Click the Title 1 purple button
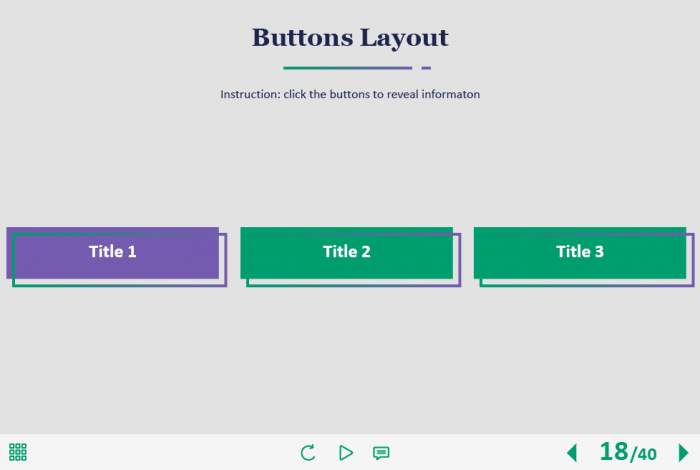700x470 pixels. point(112,251)
